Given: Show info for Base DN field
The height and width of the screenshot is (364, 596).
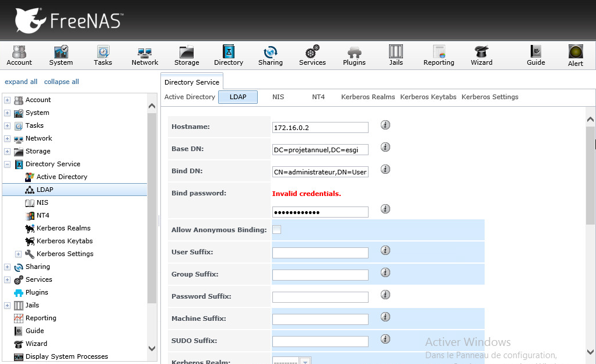Looking at the screenshot, I should pyautogui.click(x=385, y=147).
